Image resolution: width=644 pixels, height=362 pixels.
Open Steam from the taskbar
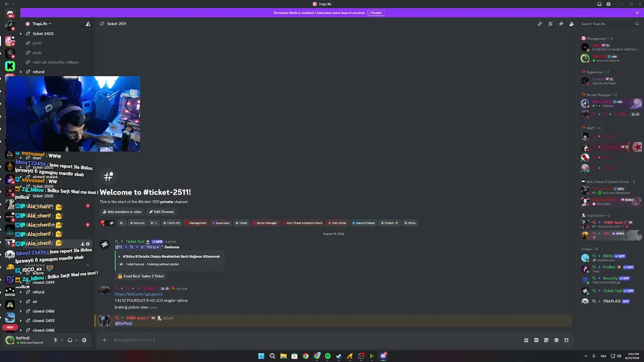(339, 356)
